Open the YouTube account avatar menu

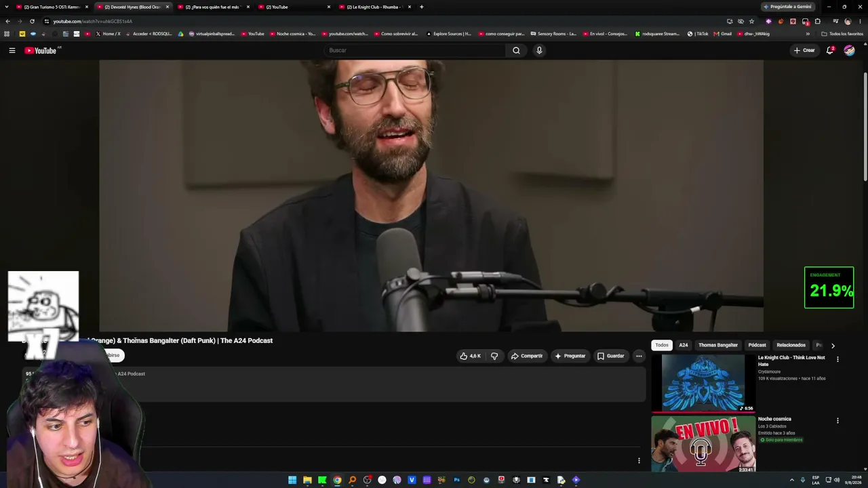(x=849, y=50)
